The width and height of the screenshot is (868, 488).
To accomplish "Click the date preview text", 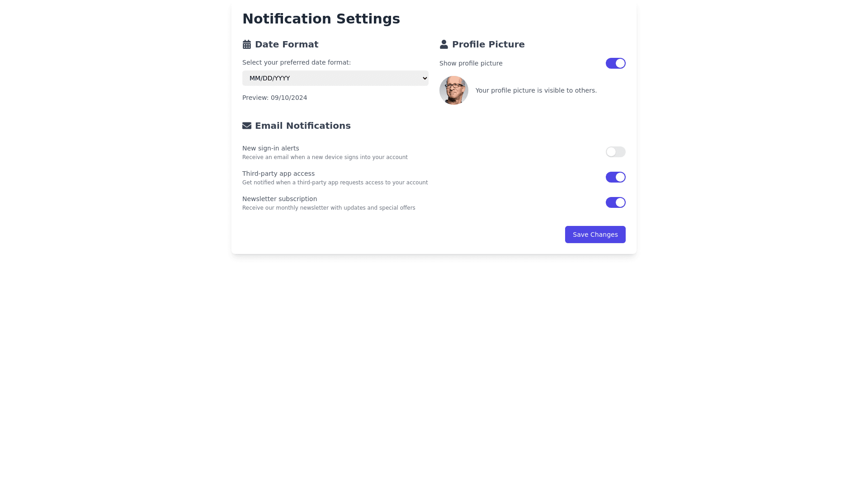I will pyautogui.click(x=274, y=98).
